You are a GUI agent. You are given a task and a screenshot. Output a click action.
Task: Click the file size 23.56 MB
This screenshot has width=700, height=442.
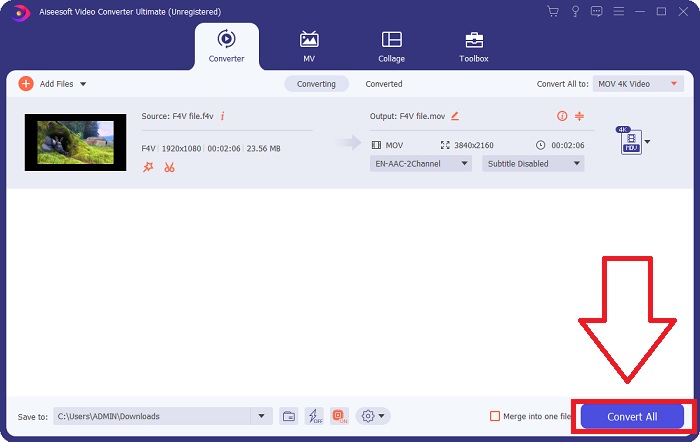(263, 149)
